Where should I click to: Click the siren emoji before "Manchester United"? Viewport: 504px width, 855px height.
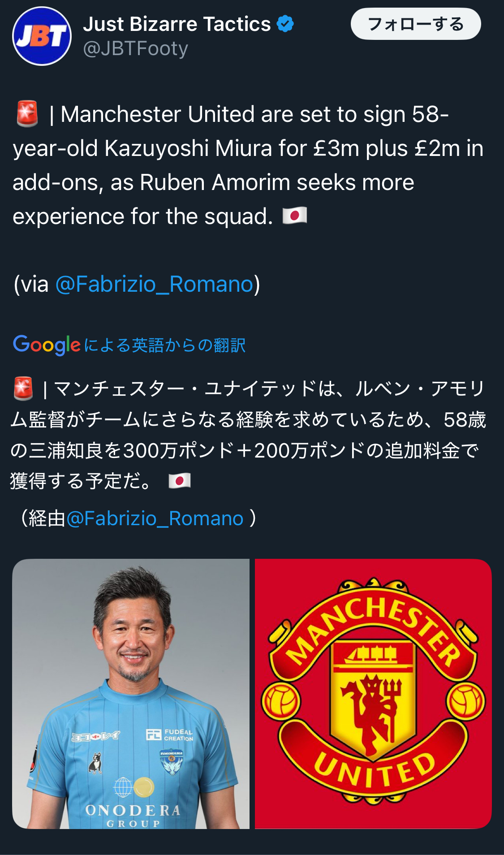point(27,114)
